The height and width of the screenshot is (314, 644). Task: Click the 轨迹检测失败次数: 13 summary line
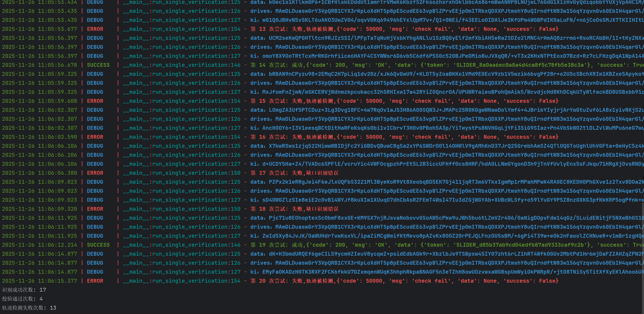point(29,308)
